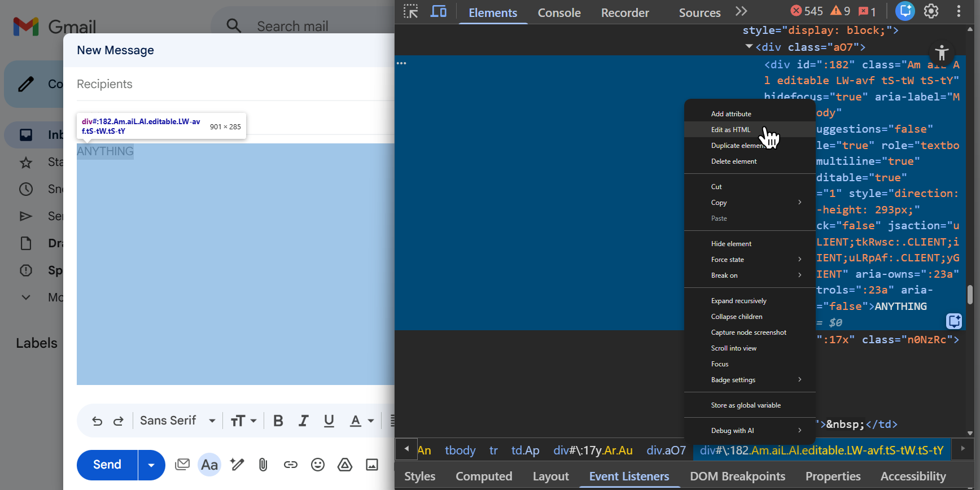This screenshot has height=490, width=980.
Task: Expand the Copy submenu
Action: tap(750, 203)
